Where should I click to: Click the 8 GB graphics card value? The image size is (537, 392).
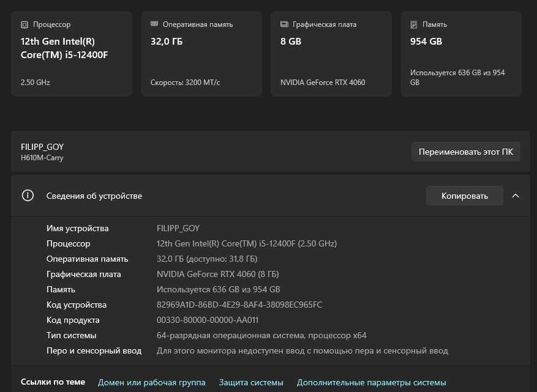[291, 42]
